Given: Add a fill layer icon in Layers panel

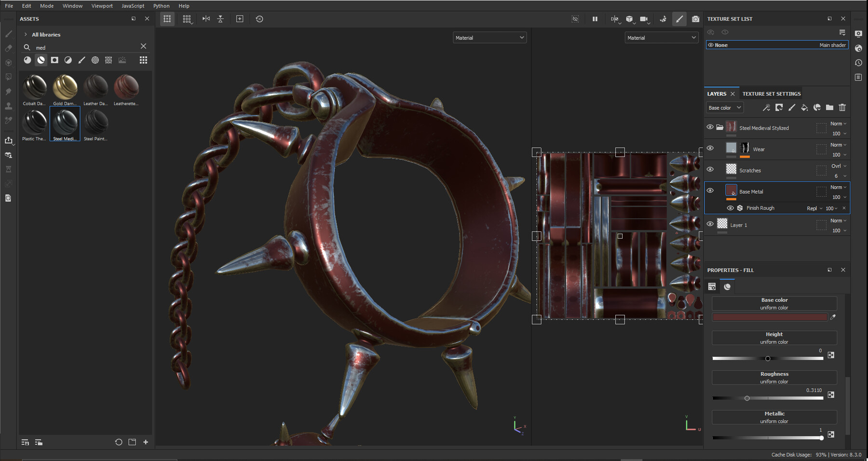Looking at the screenshot, I should (804, 108).
